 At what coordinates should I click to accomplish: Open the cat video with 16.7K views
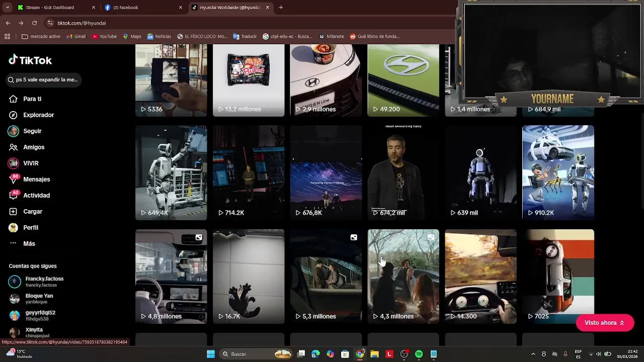249,277
